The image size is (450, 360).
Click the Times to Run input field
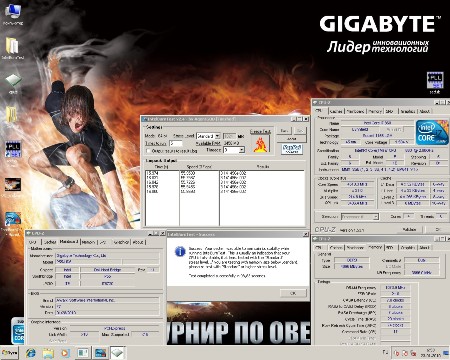click(176, 144)
